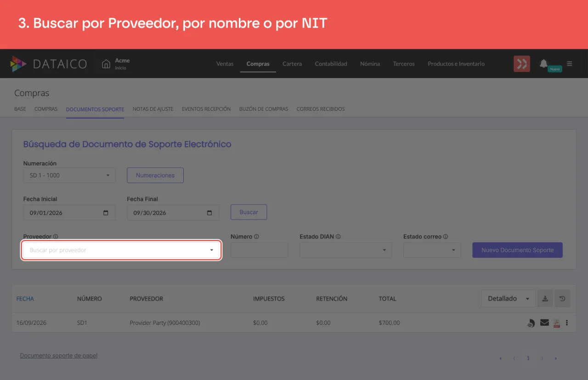Image resolution: width=588 pixels, height=380 pixels.
Task: Switch to the Notas de Ajuste tab
Action: 153,109
